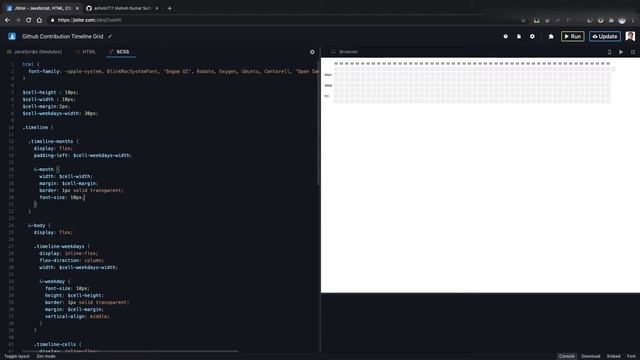Click the Wed weekday label in preview
The width and height of the screenshot is (640, 360).
(x=328, y=86)
